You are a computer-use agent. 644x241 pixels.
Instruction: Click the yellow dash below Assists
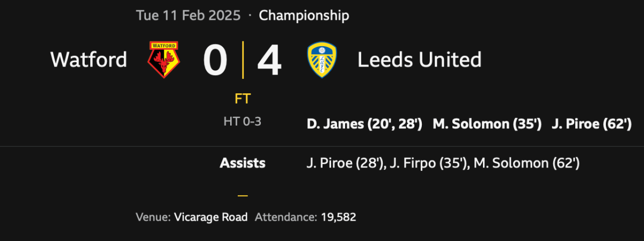point(243,196)
